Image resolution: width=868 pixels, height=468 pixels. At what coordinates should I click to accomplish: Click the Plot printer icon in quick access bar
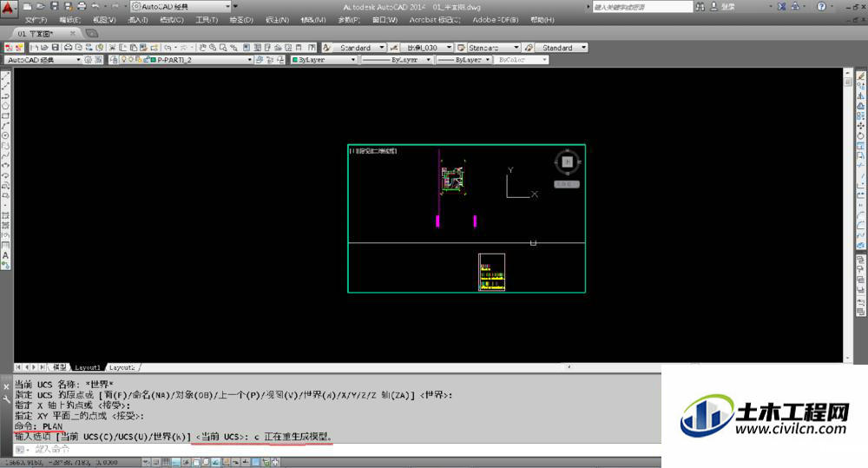82,7
